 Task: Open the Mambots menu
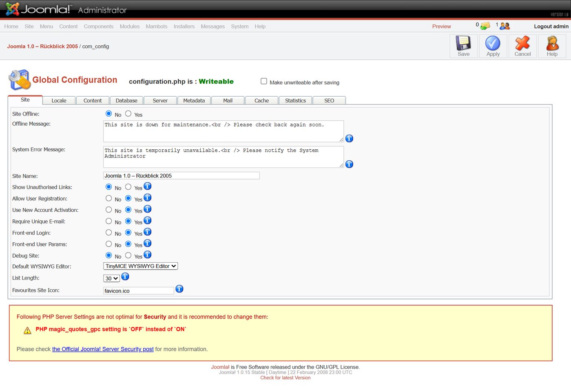pyautogui.click(x=157, y=27)
